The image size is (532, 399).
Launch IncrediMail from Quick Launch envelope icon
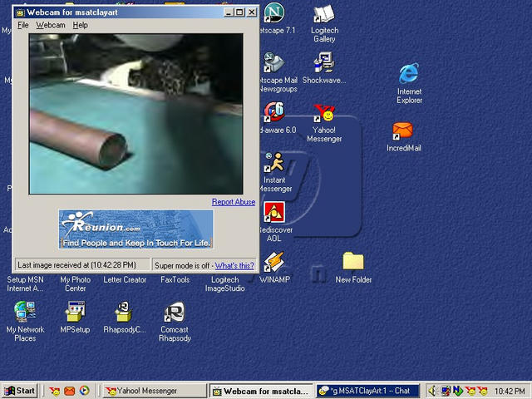[70, 392]
